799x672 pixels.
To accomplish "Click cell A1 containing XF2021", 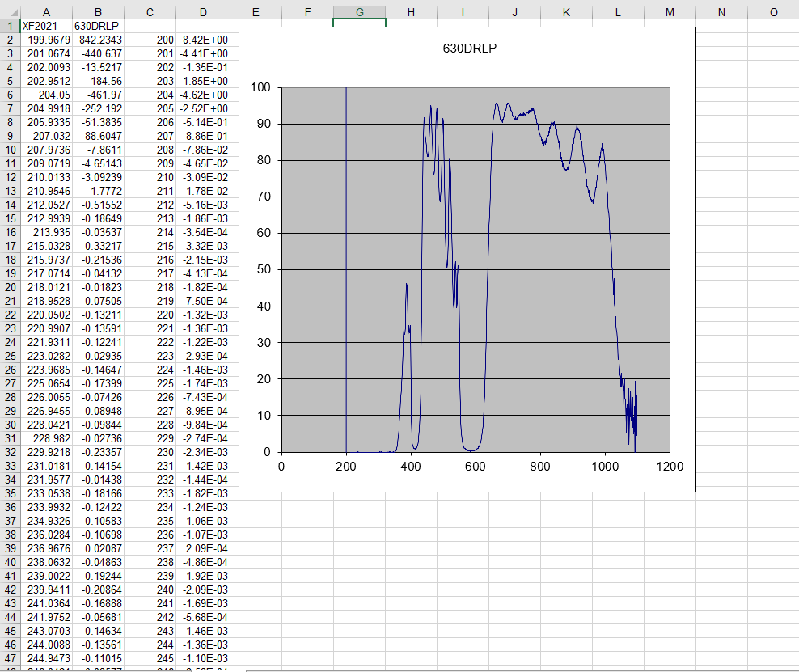I will [45, 26].
